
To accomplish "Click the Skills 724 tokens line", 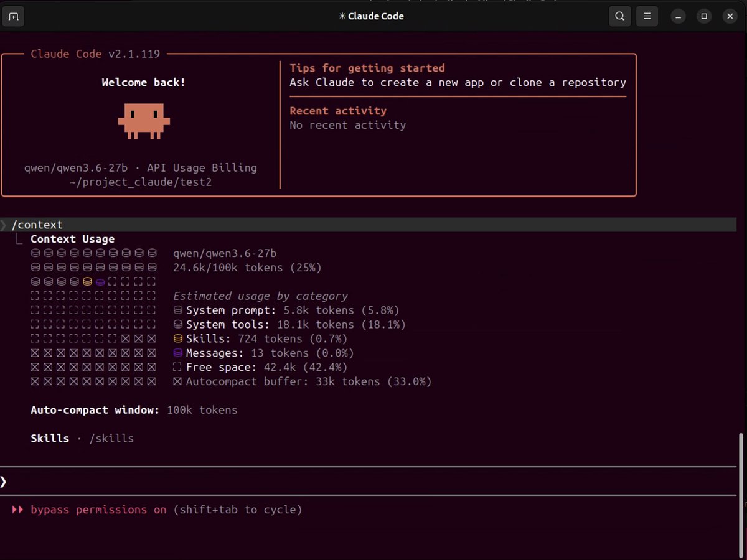I will [260, 338].
